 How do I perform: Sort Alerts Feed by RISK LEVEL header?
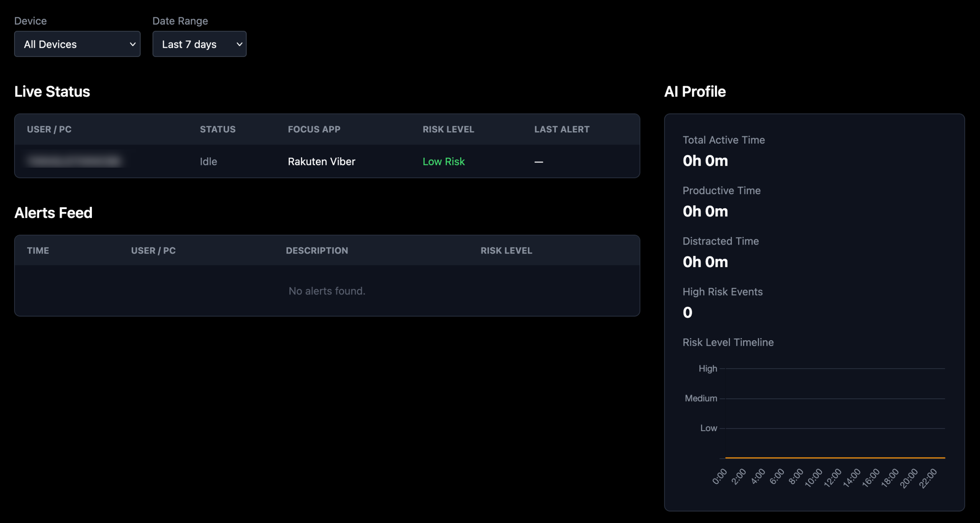point(506,251)
